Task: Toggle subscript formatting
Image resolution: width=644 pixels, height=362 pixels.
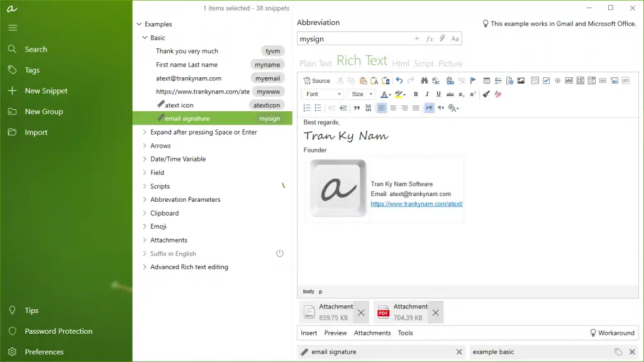Action: 461,94
